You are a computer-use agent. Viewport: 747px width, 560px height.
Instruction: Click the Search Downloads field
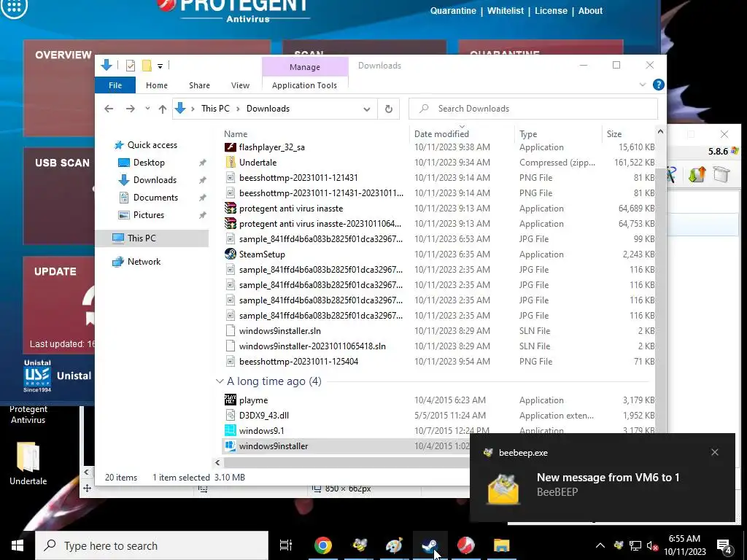(533, 109)
